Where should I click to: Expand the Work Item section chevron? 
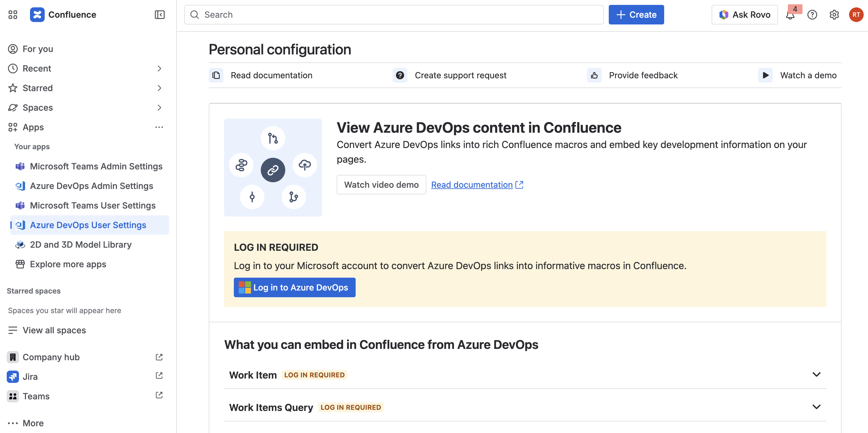816,374
